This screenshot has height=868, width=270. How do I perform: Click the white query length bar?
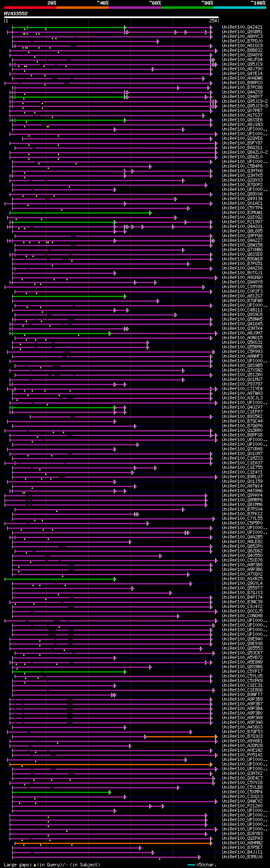click(111, 17)
